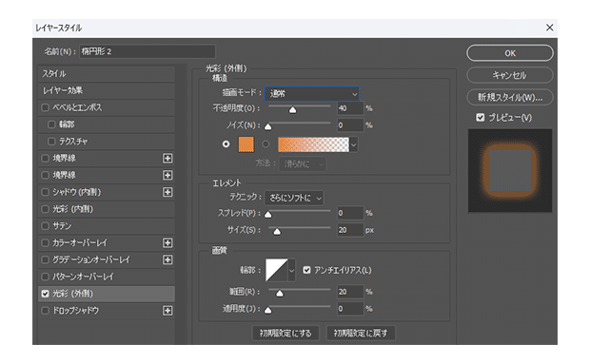Open the 光彩 (内側) settings row
590x364 pixels.
tap(107, 209)
